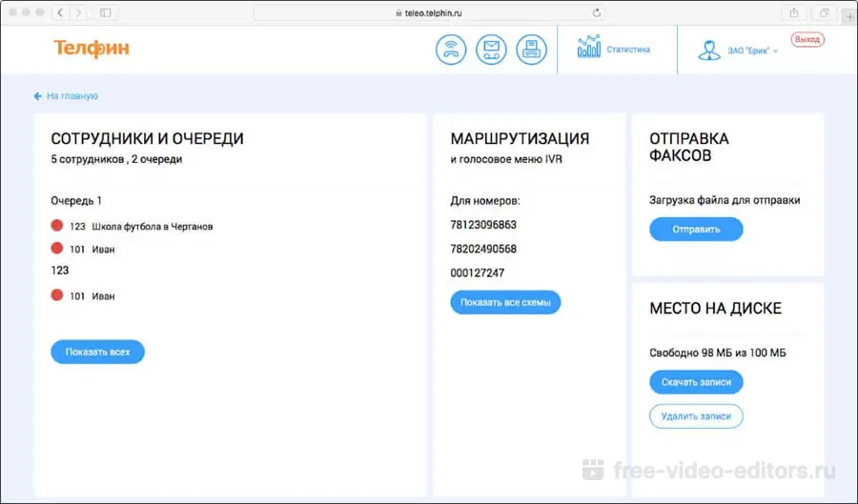858x504 pixels.
Task: Click the Safari address bar
Action: tap(429, 12)
